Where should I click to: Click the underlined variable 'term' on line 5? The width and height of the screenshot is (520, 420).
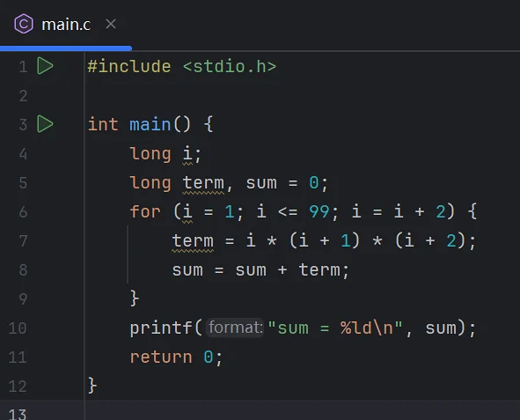coord(203,183)
